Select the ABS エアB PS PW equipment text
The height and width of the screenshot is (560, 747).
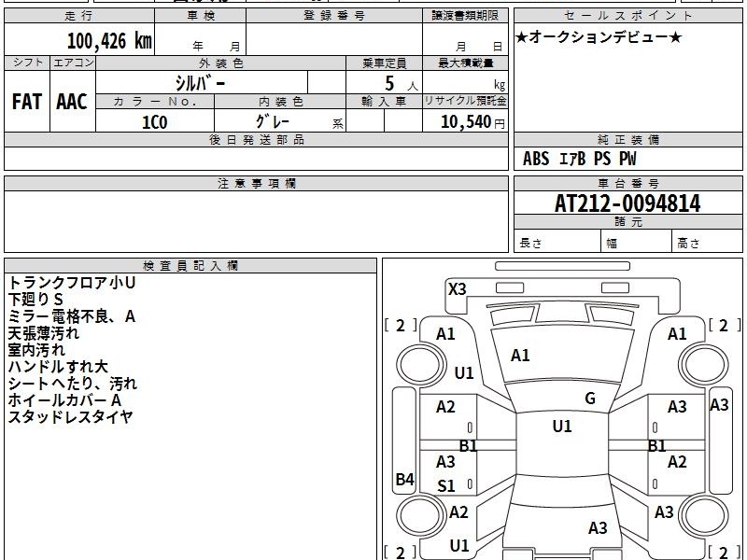click(579, 159)
